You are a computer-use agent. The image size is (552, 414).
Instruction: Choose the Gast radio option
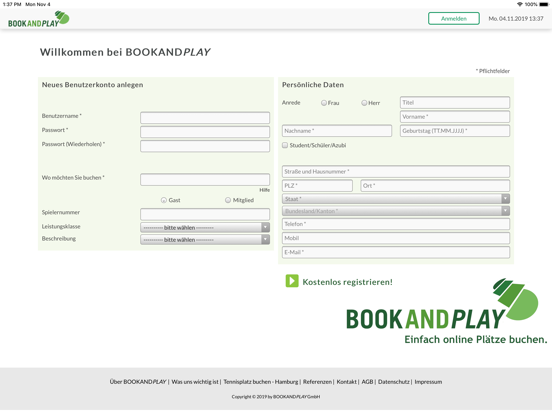164,200
